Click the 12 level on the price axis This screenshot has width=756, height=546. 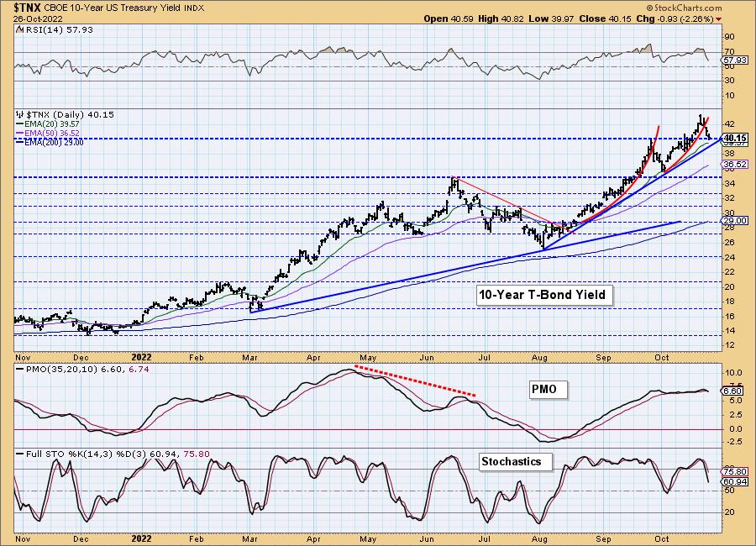(x=729, y=345)
